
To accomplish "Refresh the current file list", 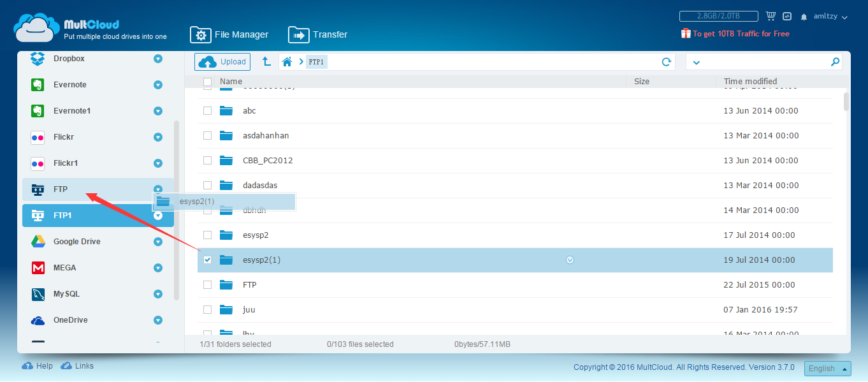I will coord(667,62).
